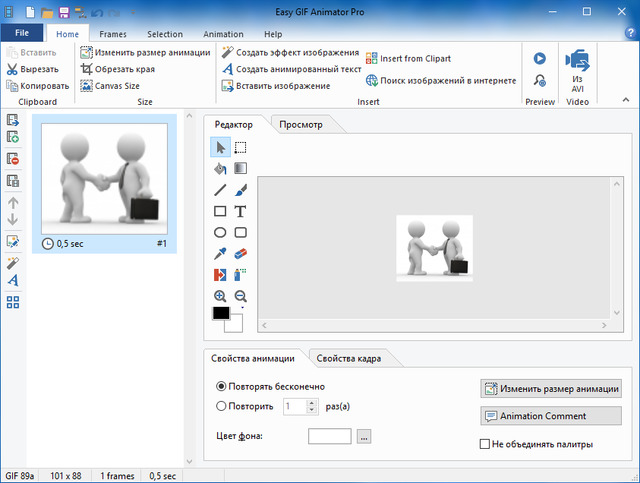Select the Paint Bucket fill tool
Screen dimensions: 640x483
pyautogui.click(x=220, y=168)
